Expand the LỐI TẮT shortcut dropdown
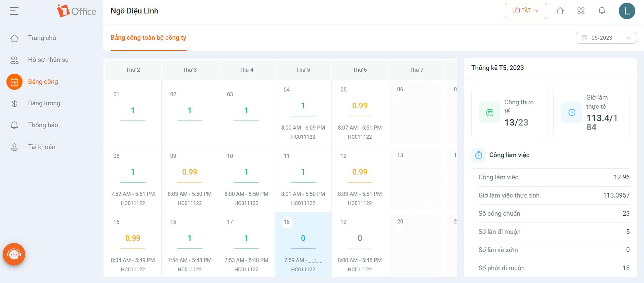This screenshot has height=283, width=644. (525, 11)
